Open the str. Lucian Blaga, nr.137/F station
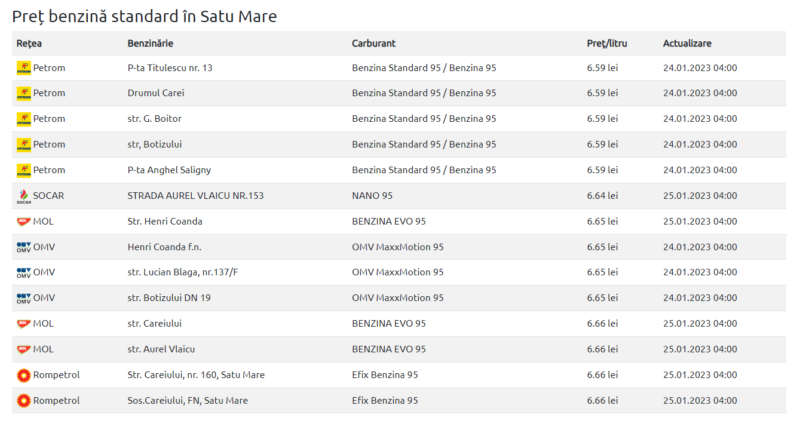Image resolution: width=800 pixels, height=424 pixels. coord(182,272)
